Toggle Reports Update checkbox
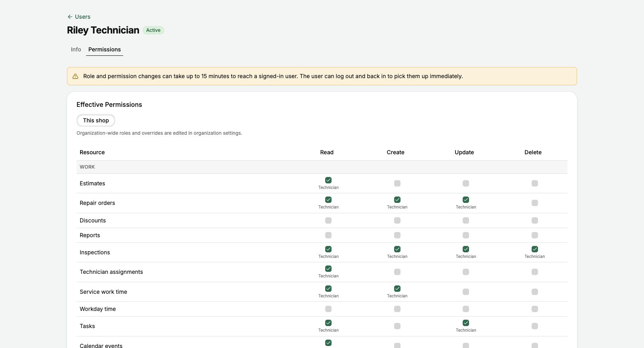Image resolution: width=644 pixels, height=348 pixels. [x=466, y=235]
